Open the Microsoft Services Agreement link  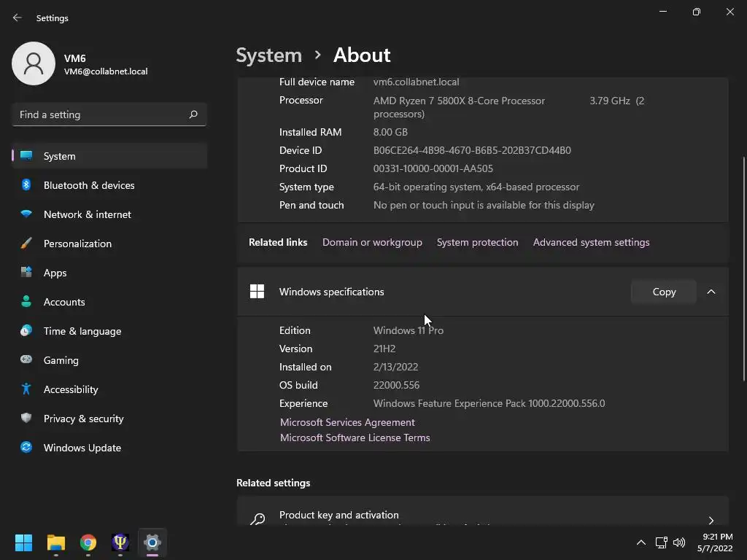pyautogui.click(x=347, y=422)
